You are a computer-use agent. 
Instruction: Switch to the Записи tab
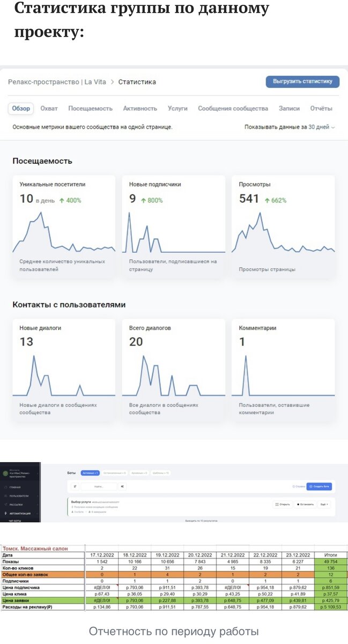(289, 108)
